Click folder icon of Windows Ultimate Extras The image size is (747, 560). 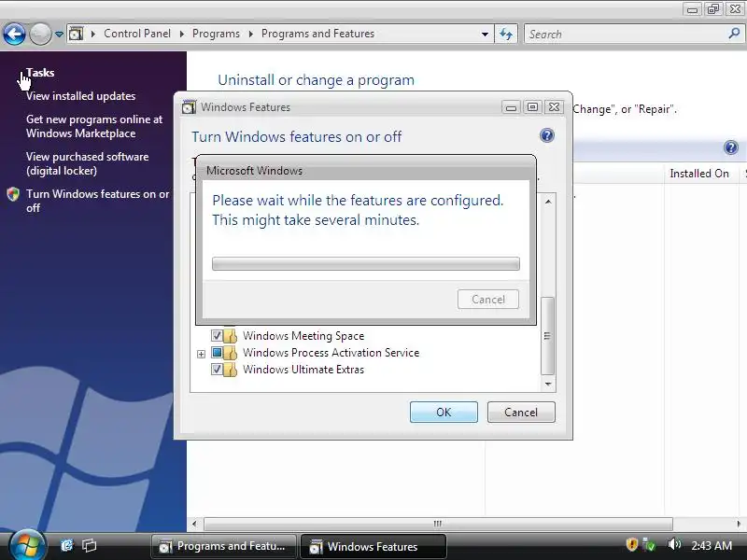(x=230, y=370)
